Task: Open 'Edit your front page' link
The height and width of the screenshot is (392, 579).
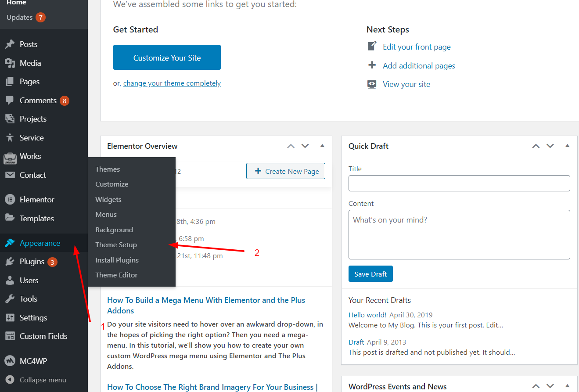Action: click(x=417, y=47)
